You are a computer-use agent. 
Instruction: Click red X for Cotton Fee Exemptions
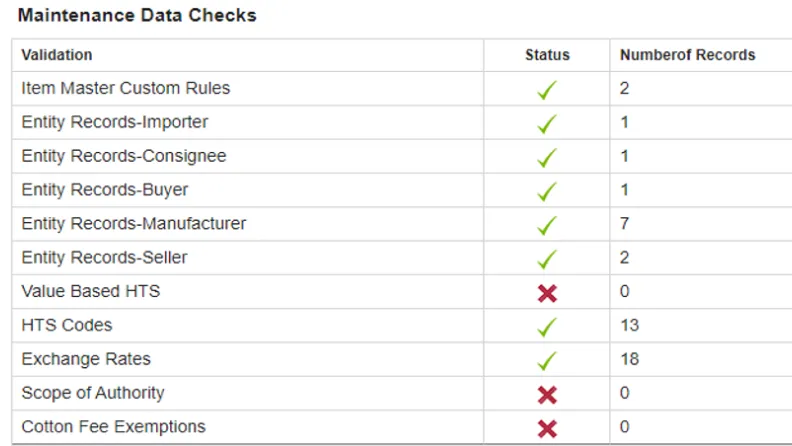point(547,428)
